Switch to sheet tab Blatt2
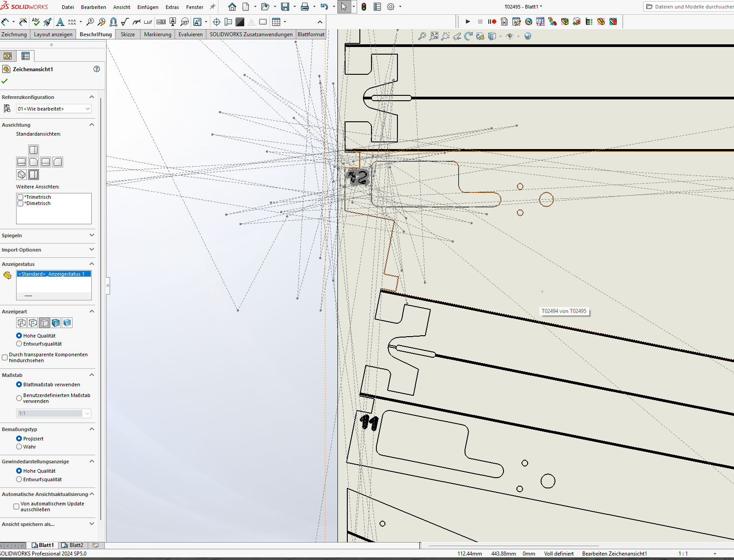This screenshot has width=734, height=560. [x=73, y=545]
